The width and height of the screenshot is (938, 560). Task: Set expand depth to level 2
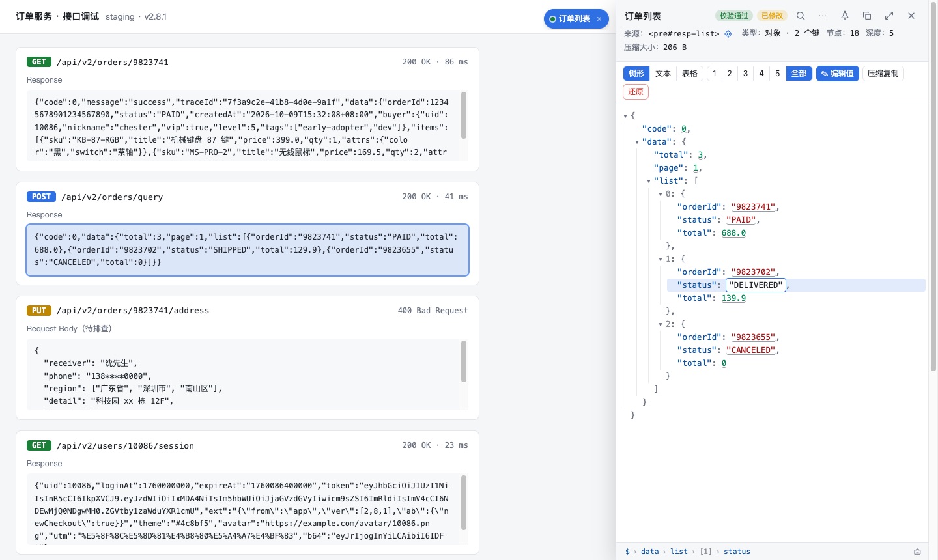tap(730, 74)
